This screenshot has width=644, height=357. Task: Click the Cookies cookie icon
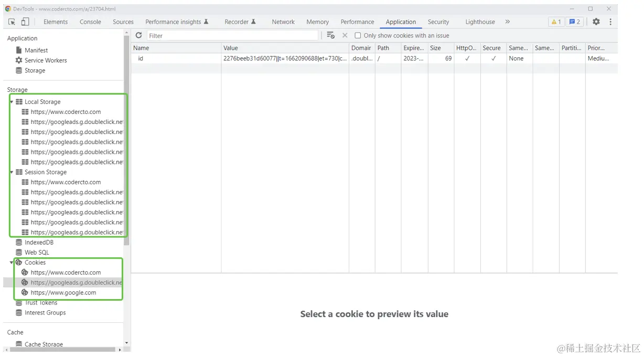tap(19, 262)
